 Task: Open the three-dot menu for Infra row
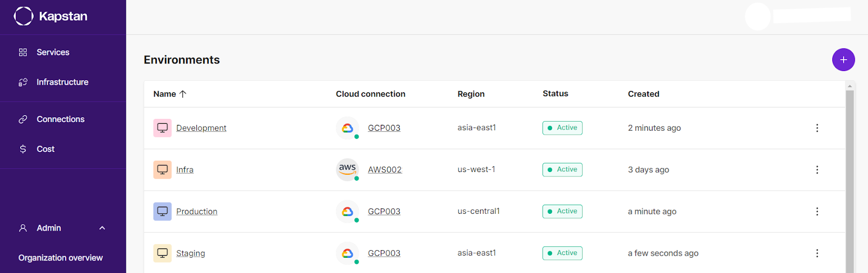coord(817,170)
